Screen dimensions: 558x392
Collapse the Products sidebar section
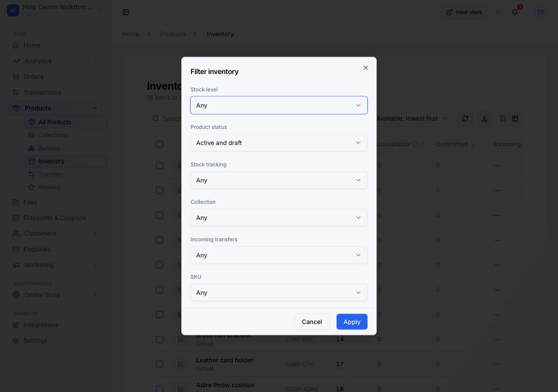(x=95, y=108)
